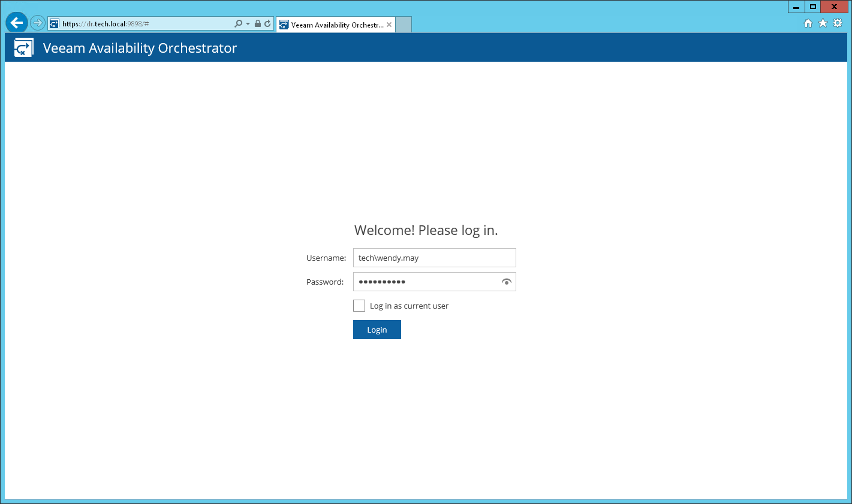Image resolution: width=852 pixels, height=504 pixels.
Task: Open the address bar dropdown arrow
Action: tap(248, 24)
